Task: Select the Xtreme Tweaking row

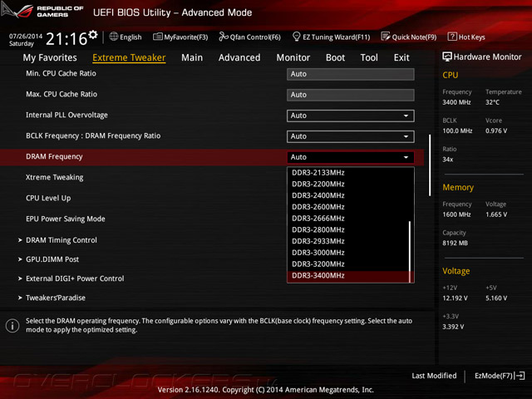Action: click(x=54, y=177)
